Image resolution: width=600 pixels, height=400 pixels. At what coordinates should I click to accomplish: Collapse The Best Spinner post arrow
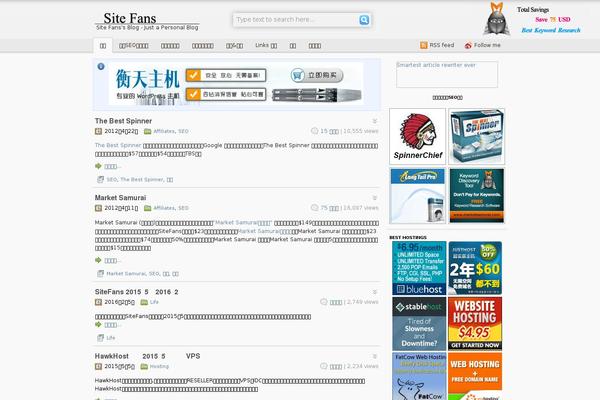[375, 121]
